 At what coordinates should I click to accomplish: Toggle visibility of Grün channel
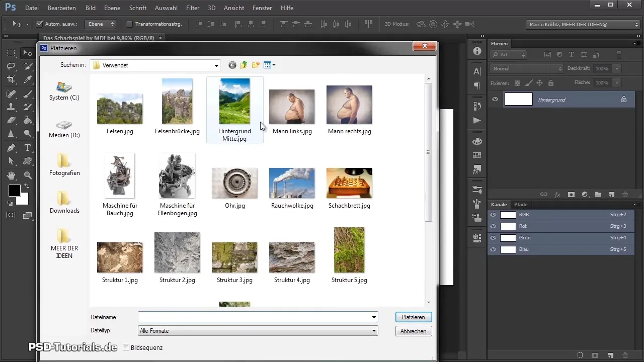coord(494,238)
